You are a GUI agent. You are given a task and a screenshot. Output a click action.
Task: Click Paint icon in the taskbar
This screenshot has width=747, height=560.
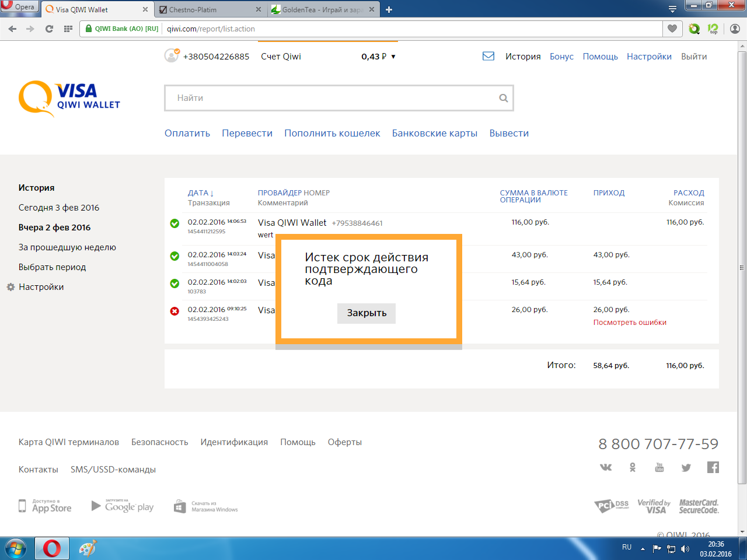point(88,549)
